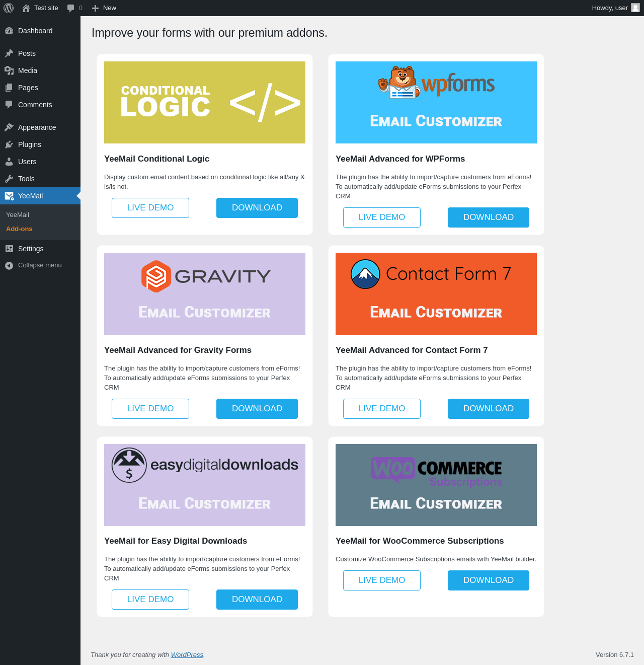Viewport: 644px width, 665px height.
Task: Click the Contact Form 7 banner image
Action: tap(436, 293)
